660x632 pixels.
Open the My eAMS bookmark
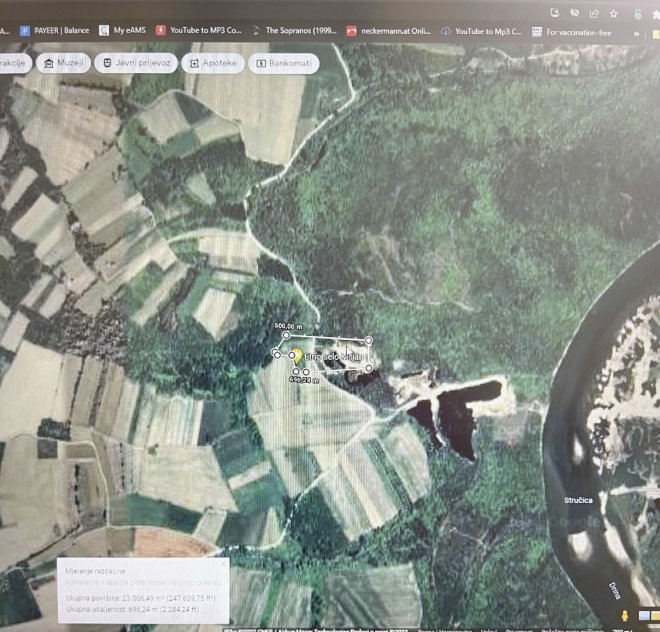point(126,30)
